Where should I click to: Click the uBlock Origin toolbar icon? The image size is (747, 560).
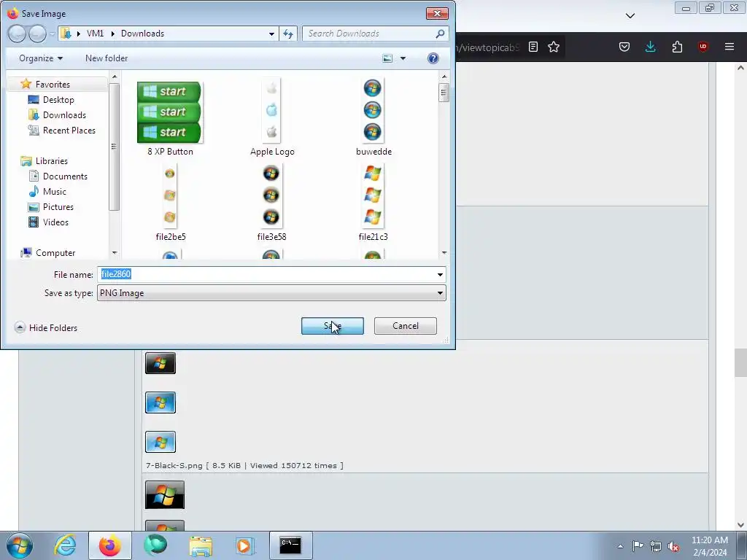[x=703, y=47]
